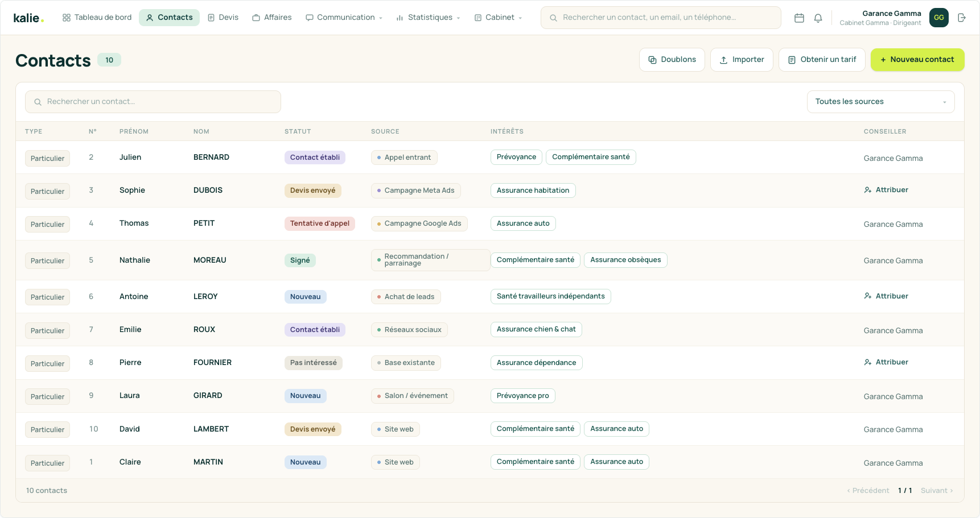Expand the Communication menu arrow

(x=381, y=18)
